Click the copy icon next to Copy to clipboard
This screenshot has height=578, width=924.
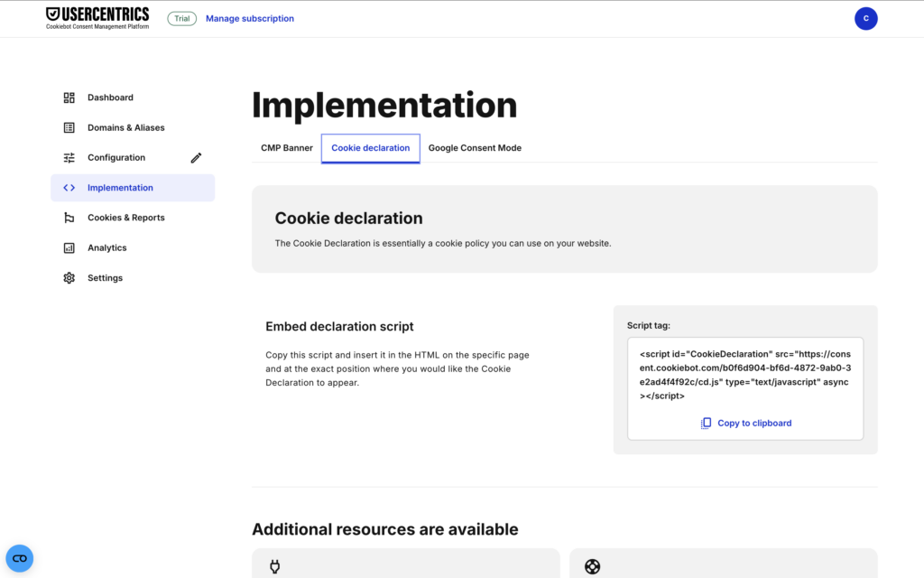click(x=706, y=423)
